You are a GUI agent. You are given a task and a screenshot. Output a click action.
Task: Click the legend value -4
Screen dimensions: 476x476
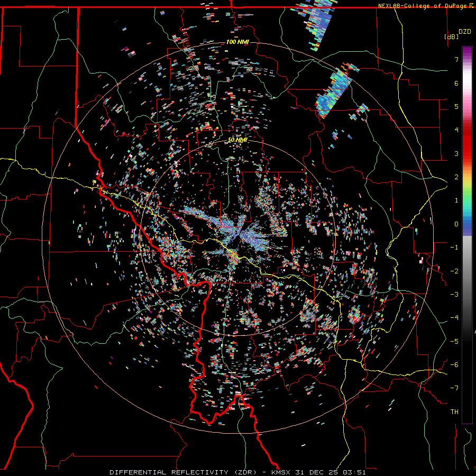coord(454,317)
